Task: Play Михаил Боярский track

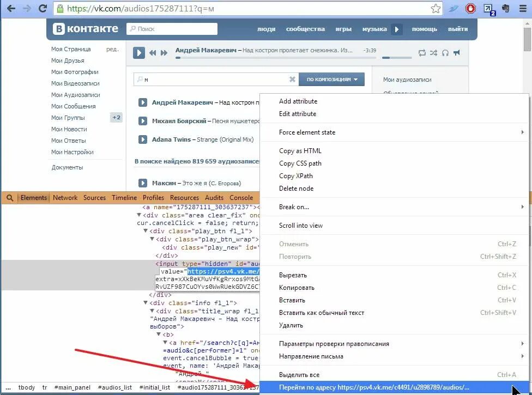Action: 143,121
